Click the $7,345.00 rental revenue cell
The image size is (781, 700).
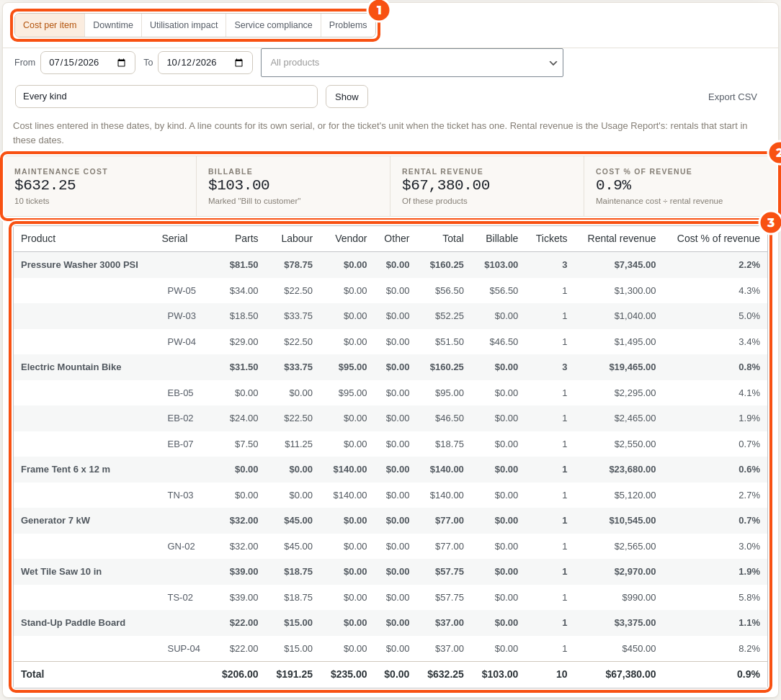point(635,265)
